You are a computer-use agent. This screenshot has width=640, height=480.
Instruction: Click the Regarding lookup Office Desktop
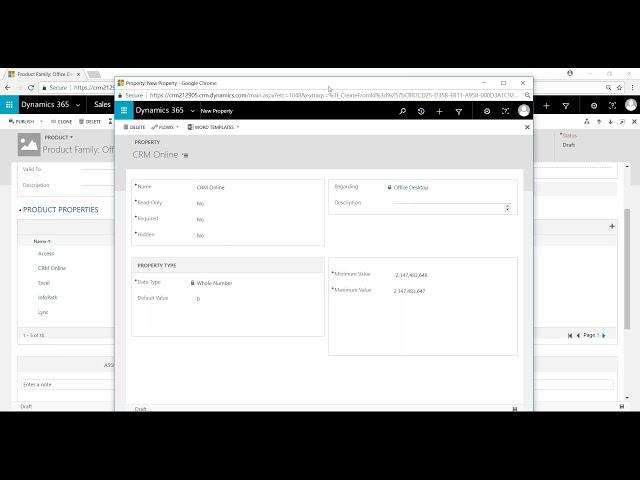(x=411, y=187)
